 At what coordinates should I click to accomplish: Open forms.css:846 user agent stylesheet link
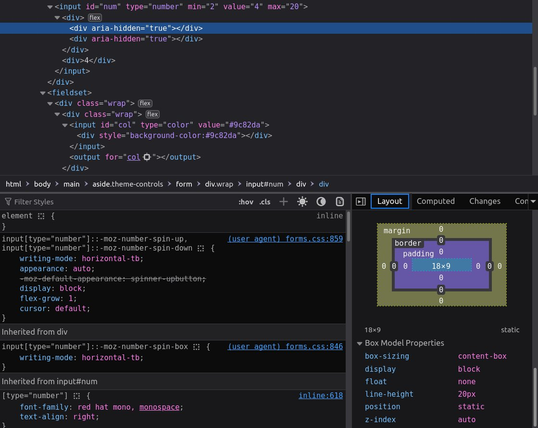coord(285,347)
